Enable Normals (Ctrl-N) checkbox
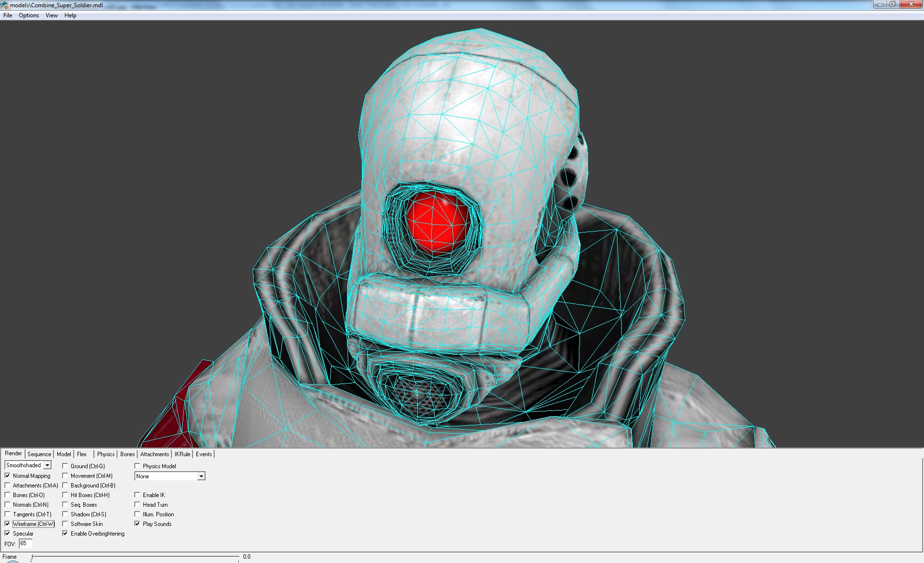924x563 pixels. pos(8,505)
